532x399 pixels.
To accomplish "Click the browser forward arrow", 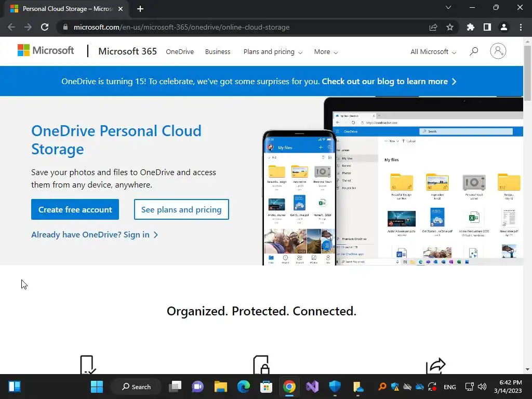I will [28, 27].
